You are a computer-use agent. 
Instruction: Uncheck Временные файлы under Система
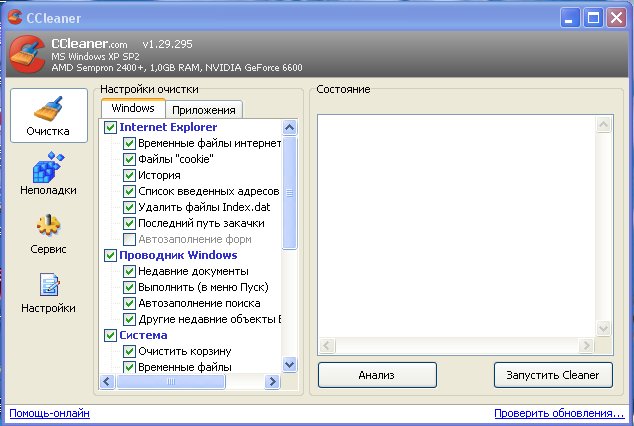[129, 367]
